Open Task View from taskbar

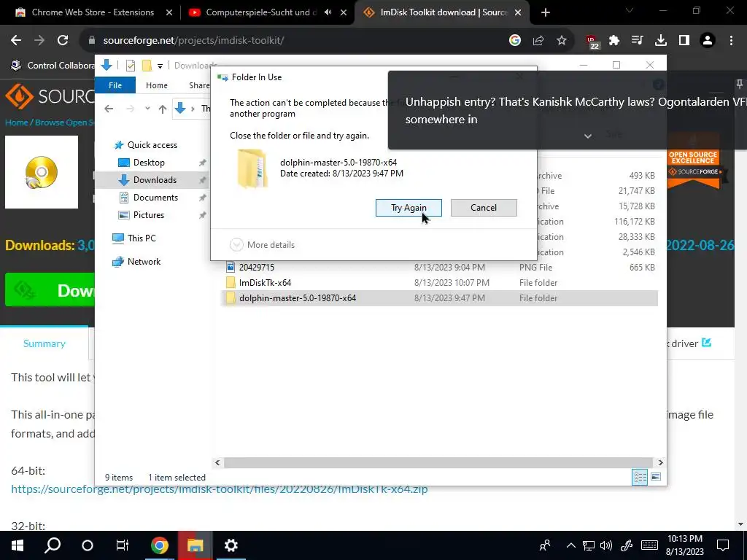(x=123, y=545)
